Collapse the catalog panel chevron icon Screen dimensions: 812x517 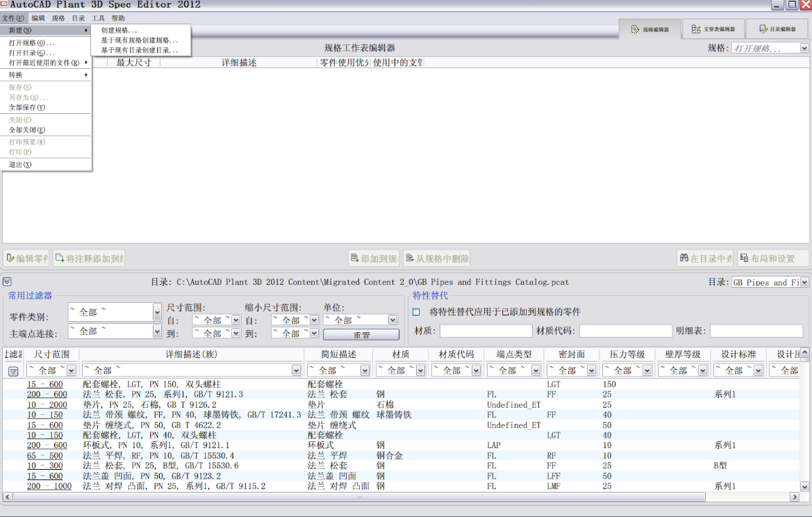[x=7, y=282]
